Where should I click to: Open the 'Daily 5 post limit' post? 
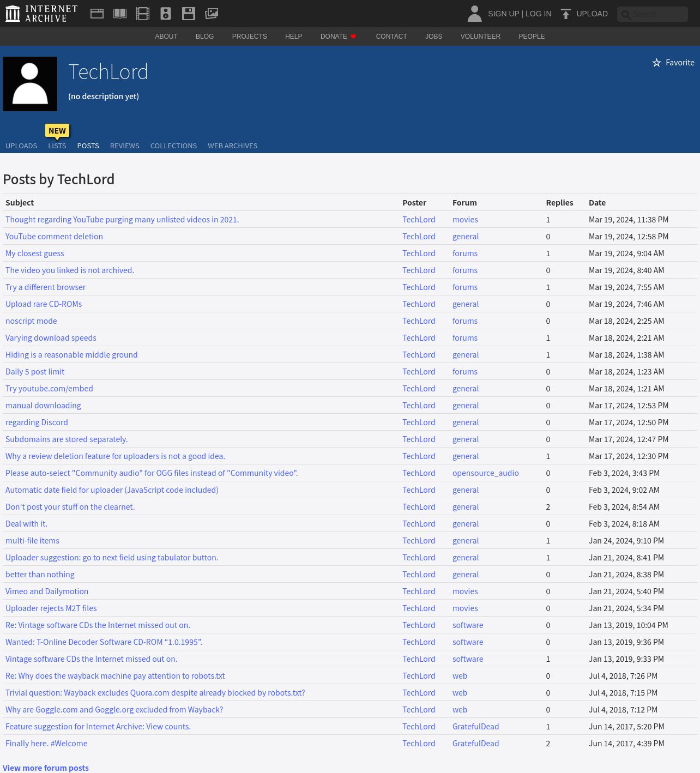35,372
